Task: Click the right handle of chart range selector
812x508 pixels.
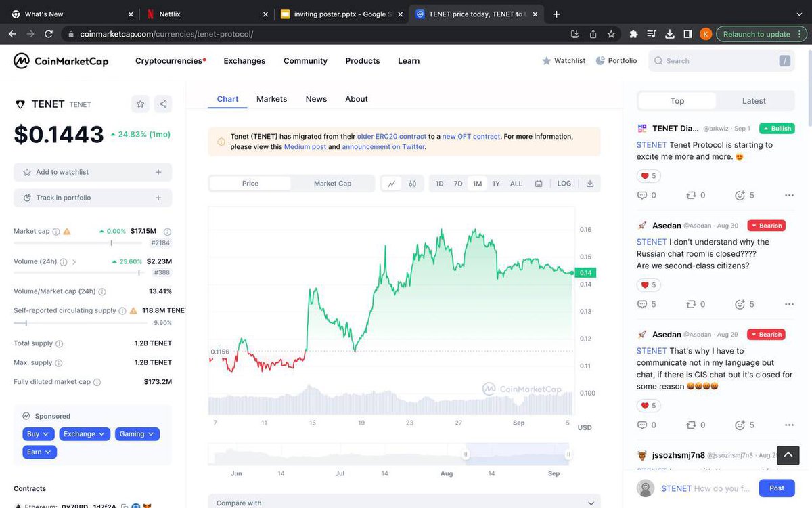Action: (x=568, y=454)
